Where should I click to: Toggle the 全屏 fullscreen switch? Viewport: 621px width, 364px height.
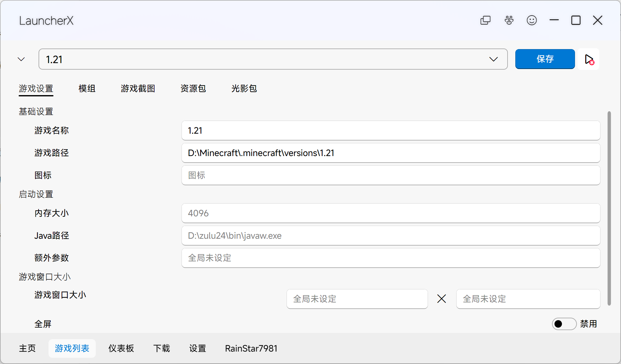(564, 324)
